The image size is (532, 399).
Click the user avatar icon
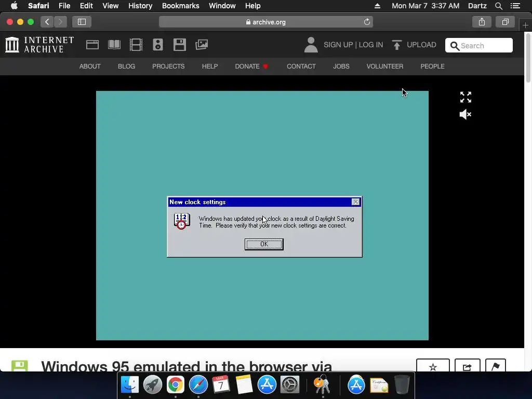tap(311, 45)
